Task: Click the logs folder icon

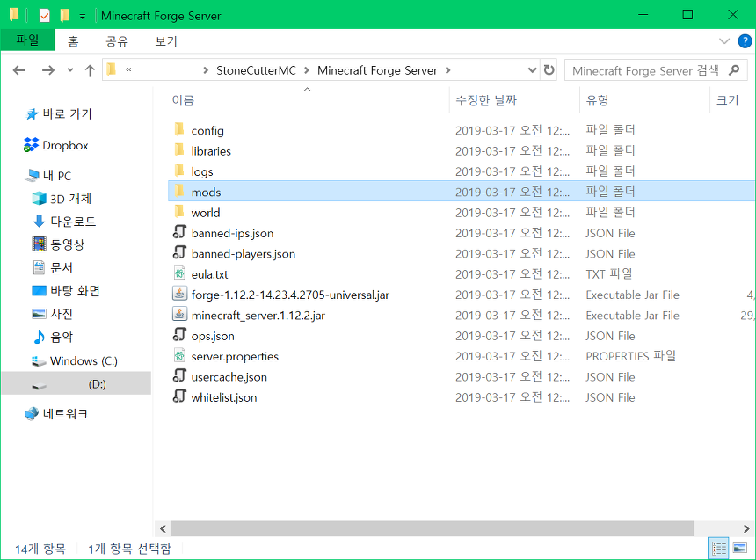Action: click(x=178, y=171)
